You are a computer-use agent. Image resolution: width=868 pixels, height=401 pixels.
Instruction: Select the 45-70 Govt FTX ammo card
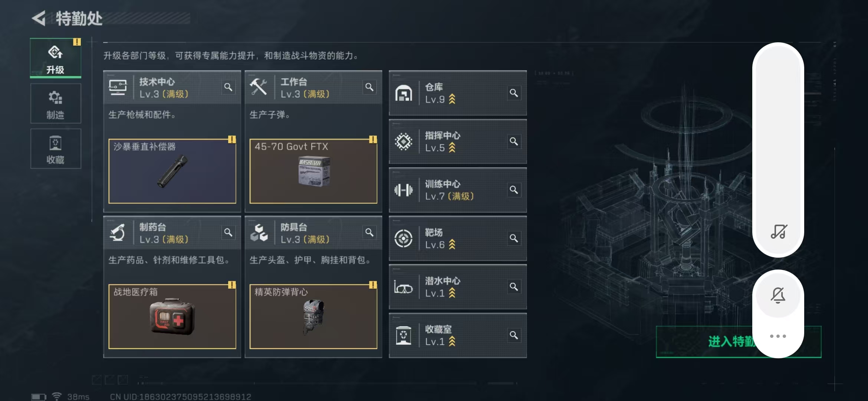(x=313, y=171)
